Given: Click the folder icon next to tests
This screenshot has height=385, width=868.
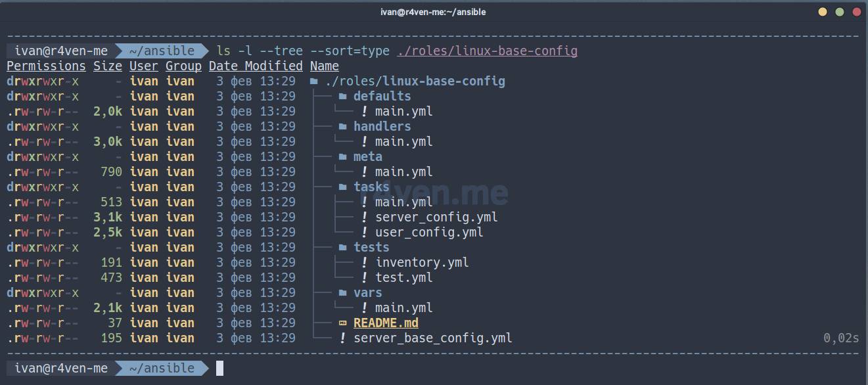Looking at the screenshot, I should pos(342,248).
